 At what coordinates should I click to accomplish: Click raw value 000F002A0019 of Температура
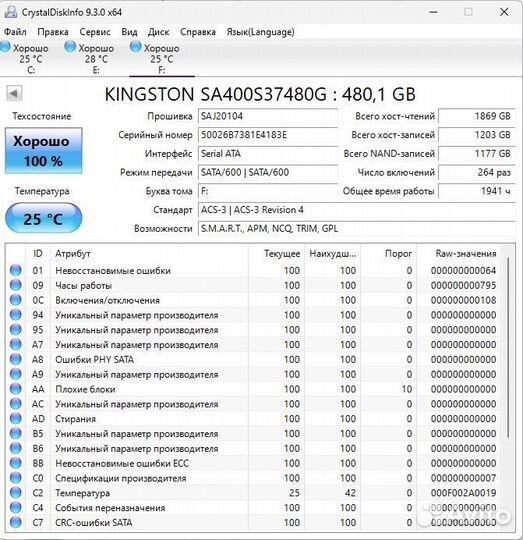[x=463, y=493]
